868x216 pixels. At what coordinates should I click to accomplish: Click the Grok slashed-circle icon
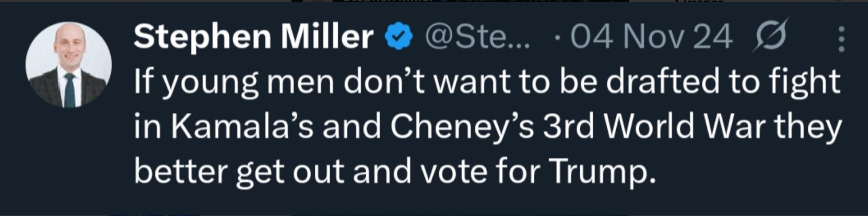click(771, 36)
